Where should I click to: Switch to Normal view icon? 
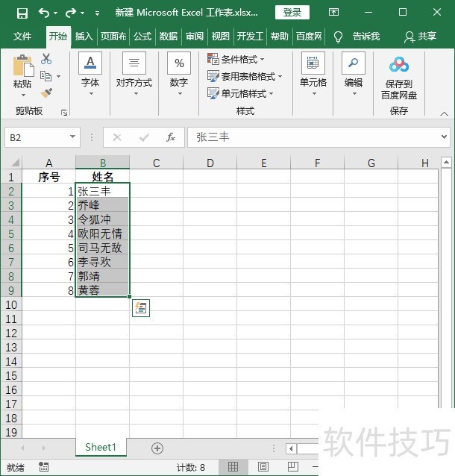[x=233, y=467]
